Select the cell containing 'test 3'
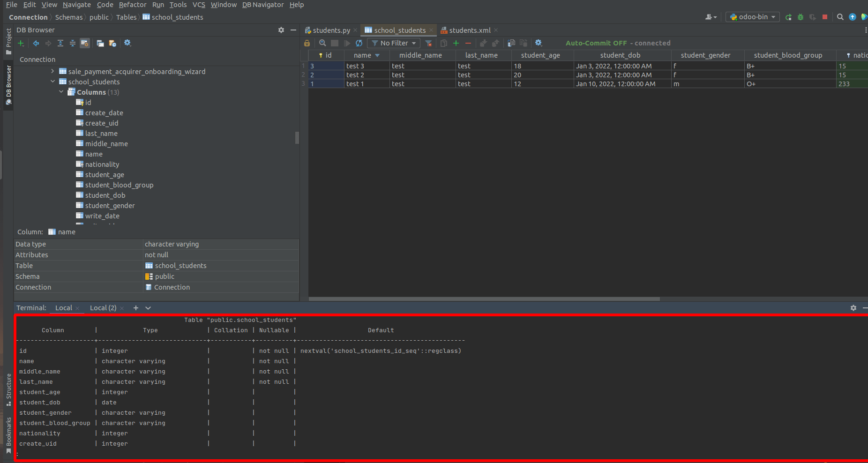The height and width of the screenshot is (463, 868). (367, 66)
